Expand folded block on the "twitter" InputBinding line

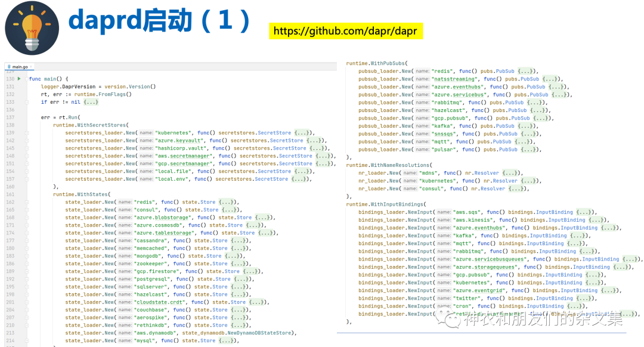coord(584,299)
